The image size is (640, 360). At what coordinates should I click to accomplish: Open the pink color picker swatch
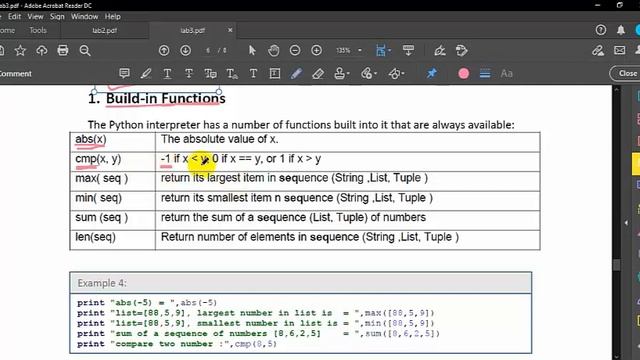[x=463, y=73]
